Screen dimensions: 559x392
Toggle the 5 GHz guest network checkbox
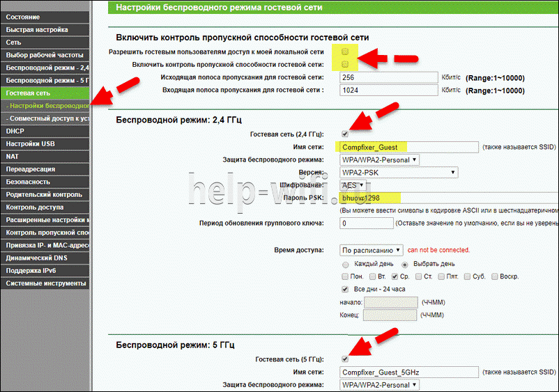coord(345,359)
